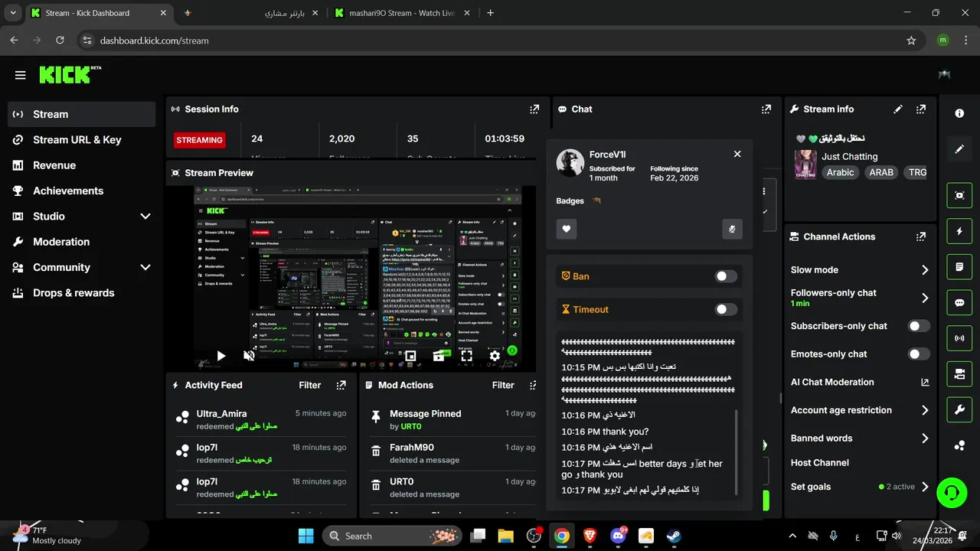The width and height of the screenshot is (980, 551).
Task: Enable picture-in-picture on stream preview
Action: pos(410,356)
